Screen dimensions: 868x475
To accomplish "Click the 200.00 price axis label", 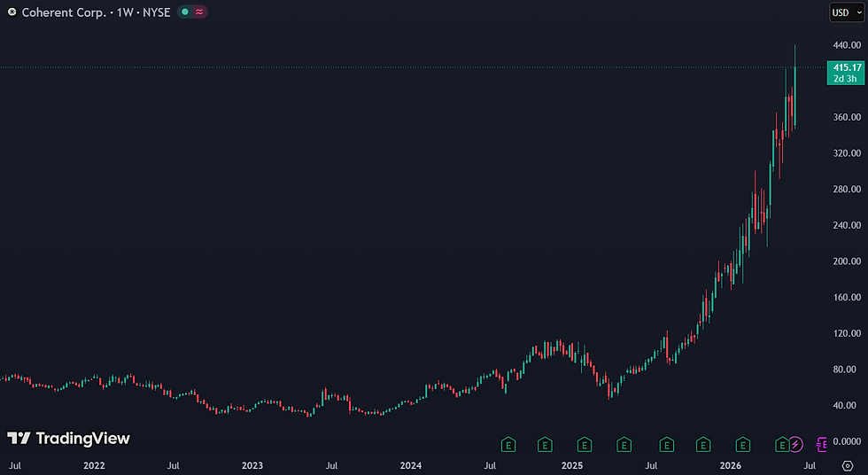I will [847, 261].
